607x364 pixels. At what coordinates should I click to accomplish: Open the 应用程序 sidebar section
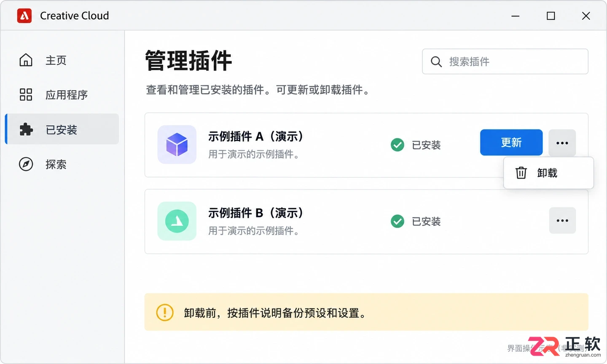point(62,94)
